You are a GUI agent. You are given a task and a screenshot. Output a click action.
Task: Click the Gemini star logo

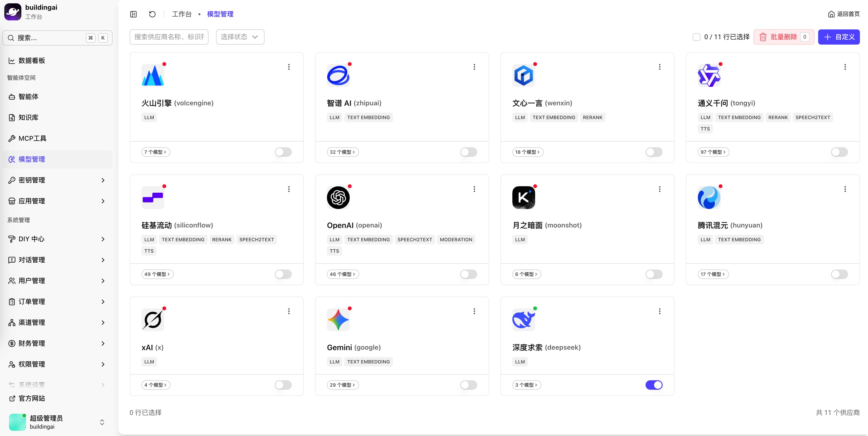(x=338, y=320)
